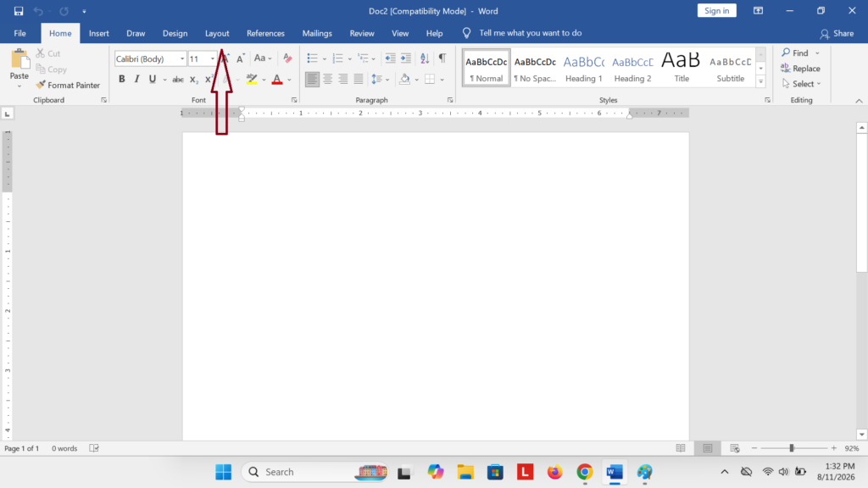Image resolution: width=868 pixels, height=488 pixels.
Task: Decrease the paragraph indent
Action: [390, 58]
